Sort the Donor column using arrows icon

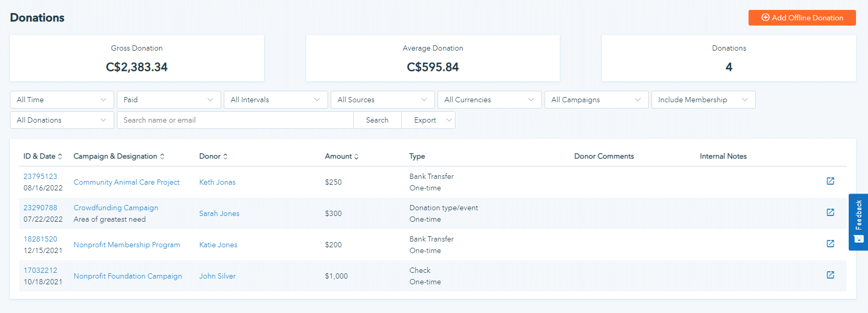(225, 156)
